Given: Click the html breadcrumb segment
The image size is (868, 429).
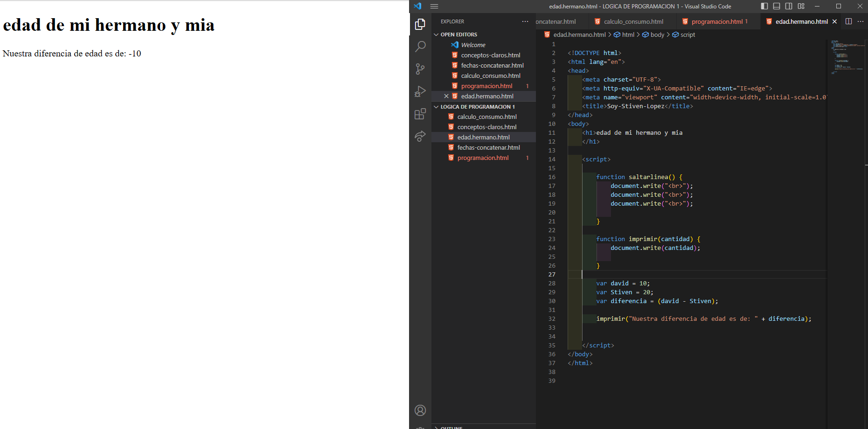Looking at the screenshot, I should tap(624, 35).
